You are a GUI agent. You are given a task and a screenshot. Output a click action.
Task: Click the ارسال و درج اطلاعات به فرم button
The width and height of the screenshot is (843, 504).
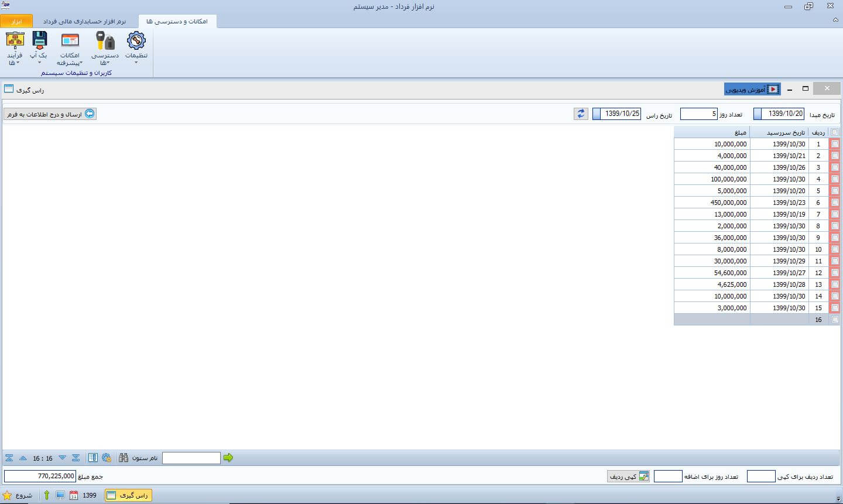50,114
